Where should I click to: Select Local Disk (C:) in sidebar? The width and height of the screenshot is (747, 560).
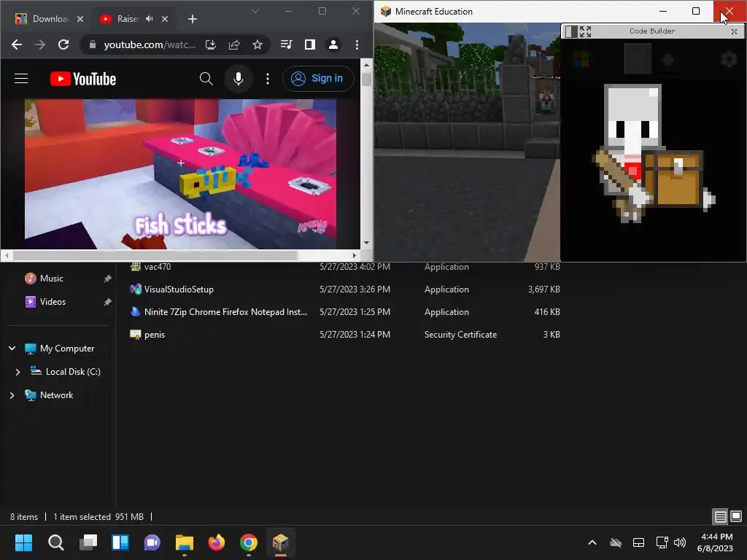pos(73,372)
